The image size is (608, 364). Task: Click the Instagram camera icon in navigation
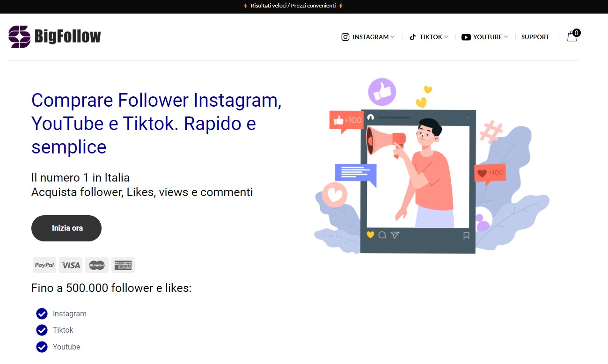point(345,36)
